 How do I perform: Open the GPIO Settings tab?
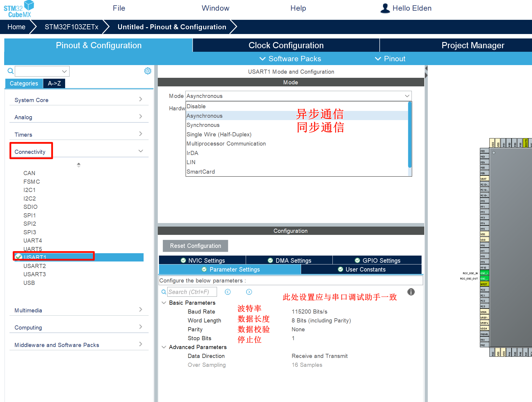point(377,260)
